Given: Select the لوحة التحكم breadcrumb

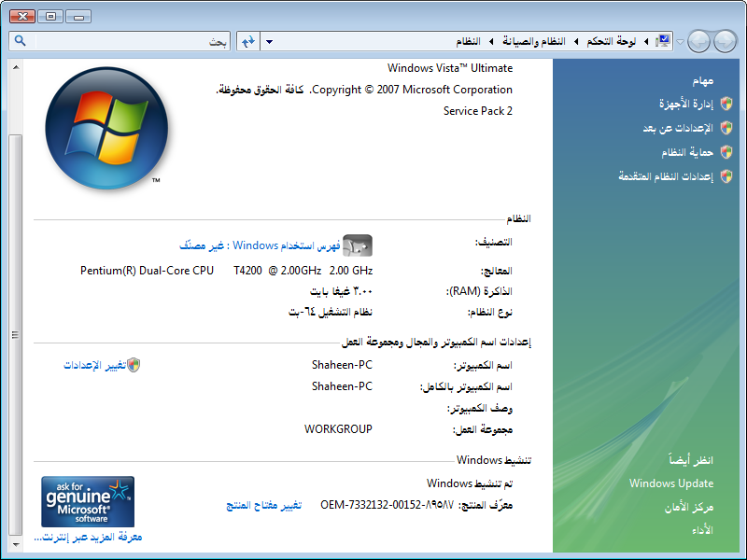Looking at the screenshot, I should (612, 41).
